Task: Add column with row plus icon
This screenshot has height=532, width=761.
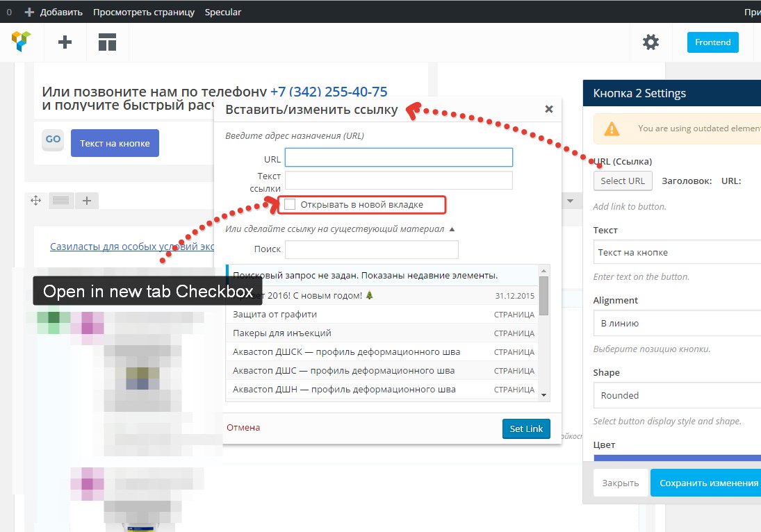Action: click(87, 200)
